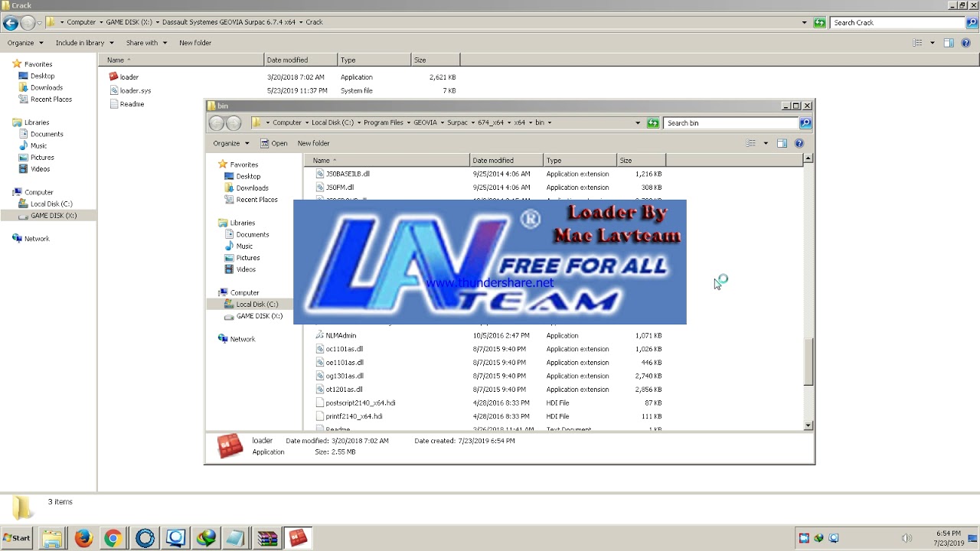Click New folder in Crack window
This screenshot has width=980, height=551.
(x=195, y=43)
